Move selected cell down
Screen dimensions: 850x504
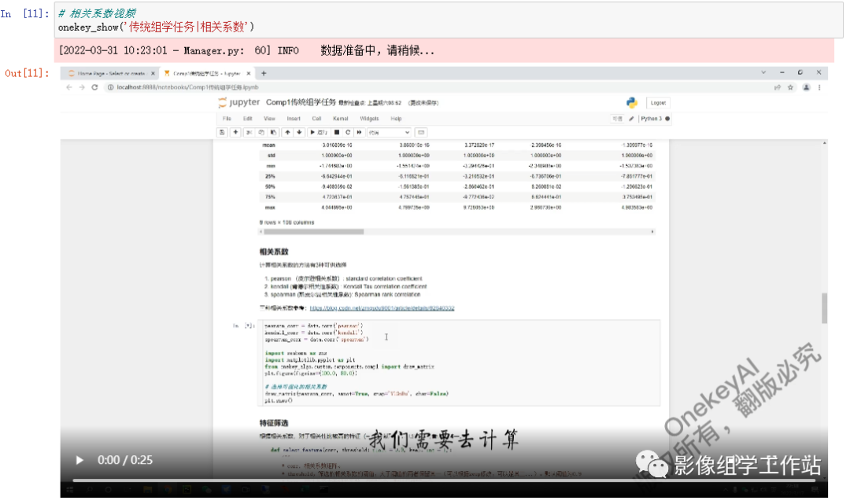(x=299, y=132)
